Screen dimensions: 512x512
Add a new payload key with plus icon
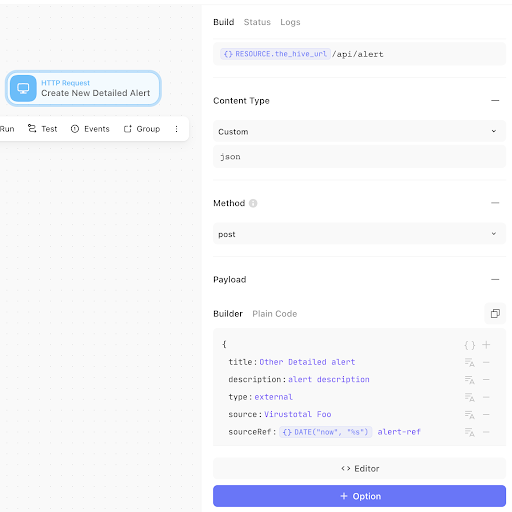coord(486,345)
